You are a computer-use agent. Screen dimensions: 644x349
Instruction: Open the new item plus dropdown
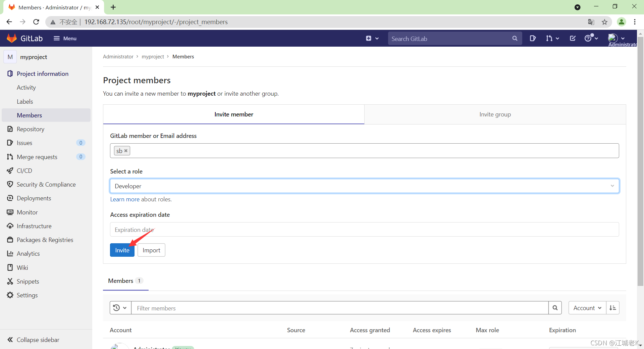pos(372,38)
